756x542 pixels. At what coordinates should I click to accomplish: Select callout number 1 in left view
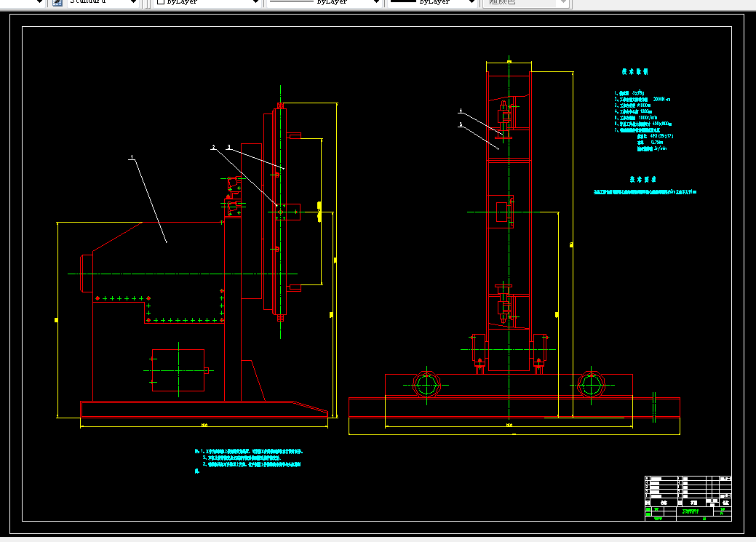[x=132, y=157]
